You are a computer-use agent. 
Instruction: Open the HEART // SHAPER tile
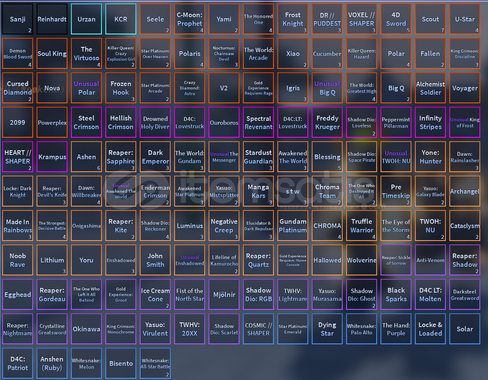tap(17, 157)
